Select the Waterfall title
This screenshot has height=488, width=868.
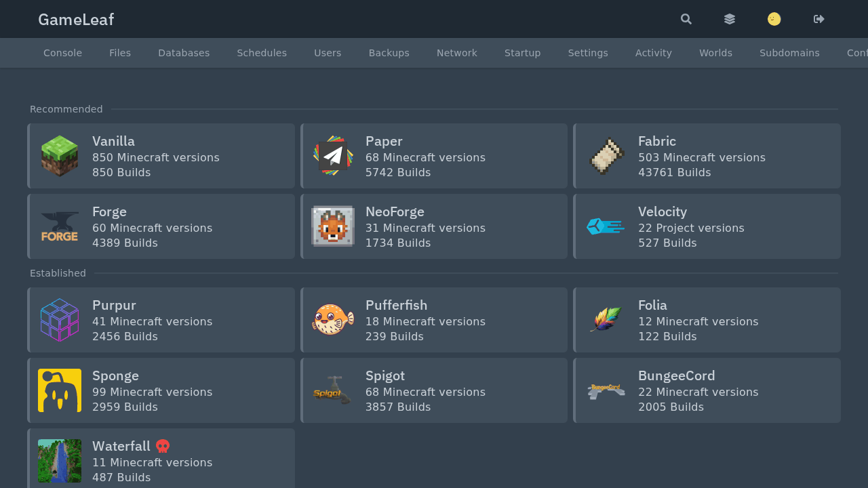(x=121, y=446)
